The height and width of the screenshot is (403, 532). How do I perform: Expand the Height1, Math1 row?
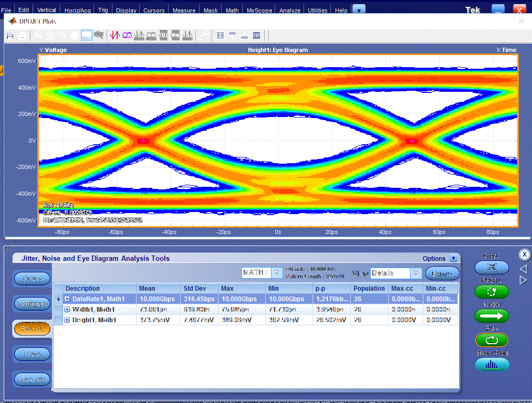(67, 320)
